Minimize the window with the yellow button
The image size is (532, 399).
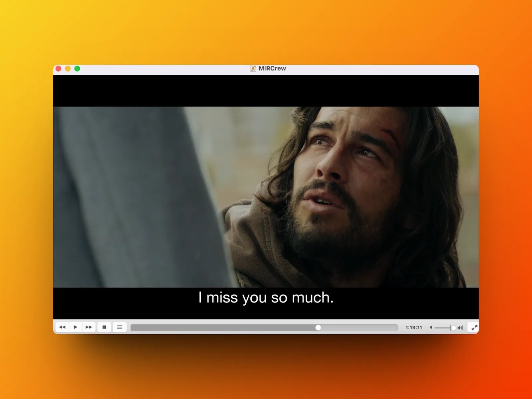68,68
